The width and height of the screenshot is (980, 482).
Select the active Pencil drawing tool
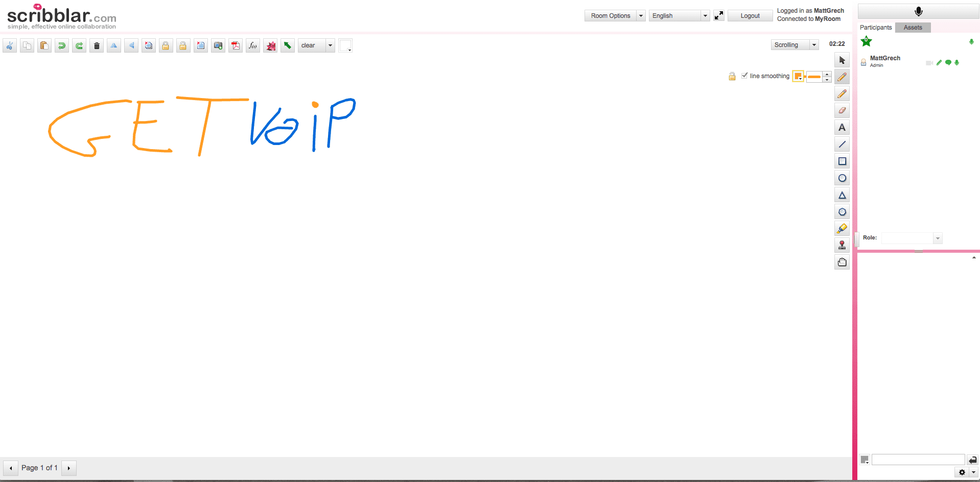pos(842,77)
